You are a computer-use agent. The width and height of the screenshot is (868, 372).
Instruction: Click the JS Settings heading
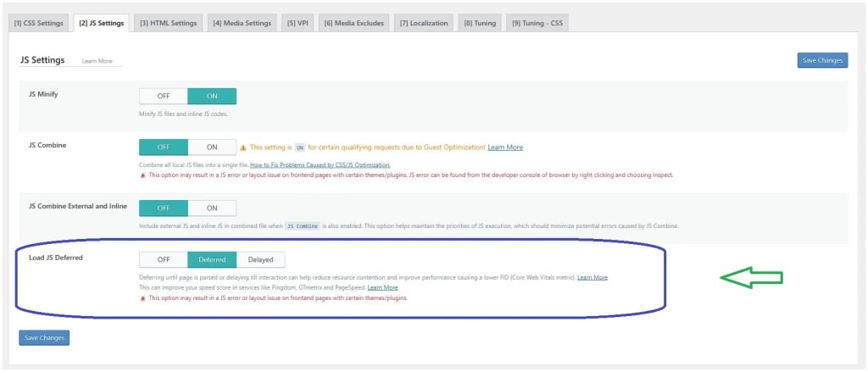42,60
